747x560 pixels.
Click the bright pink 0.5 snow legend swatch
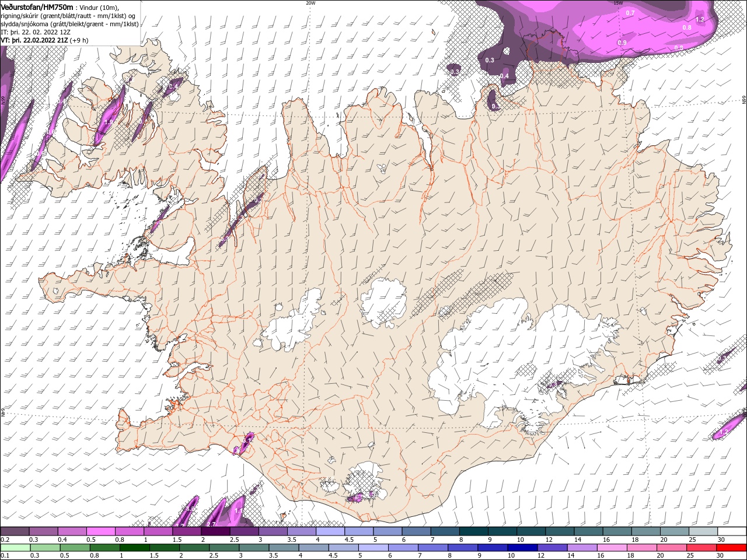tap(100, 531)
